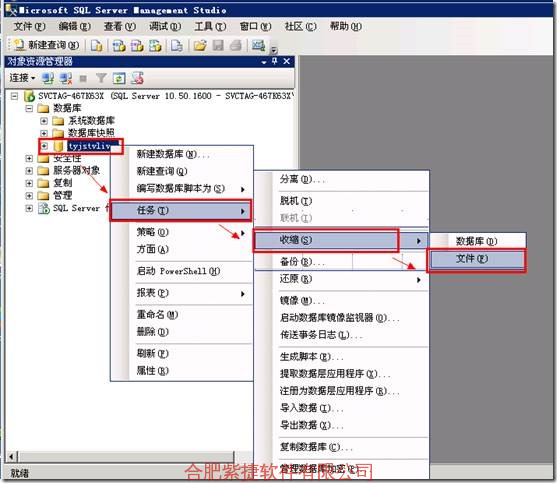Image resolution: width=557 pixels, height=483 pixels.
Task: Click the refresh icon in Object Explorer
Action: [x=119, y=78]
